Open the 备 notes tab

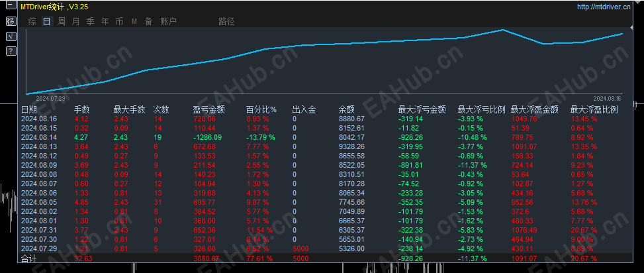149,21
